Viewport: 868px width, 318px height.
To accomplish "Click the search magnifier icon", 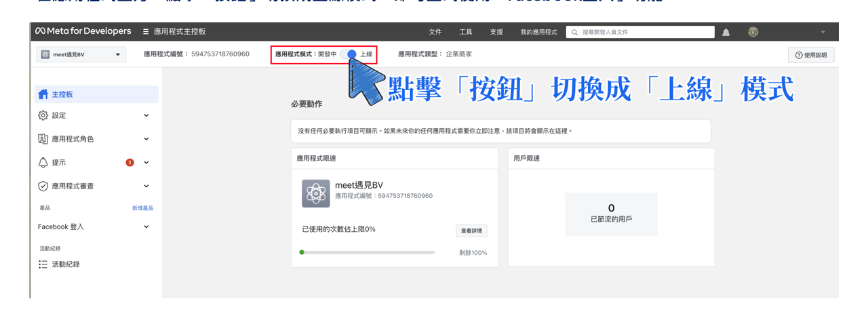I will tap(574, 32).
